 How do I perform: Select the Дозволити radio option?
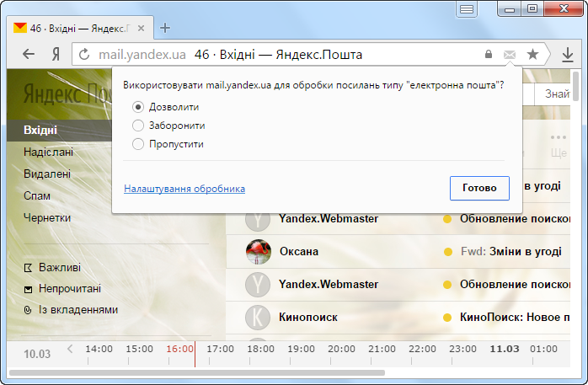(138, 107)
